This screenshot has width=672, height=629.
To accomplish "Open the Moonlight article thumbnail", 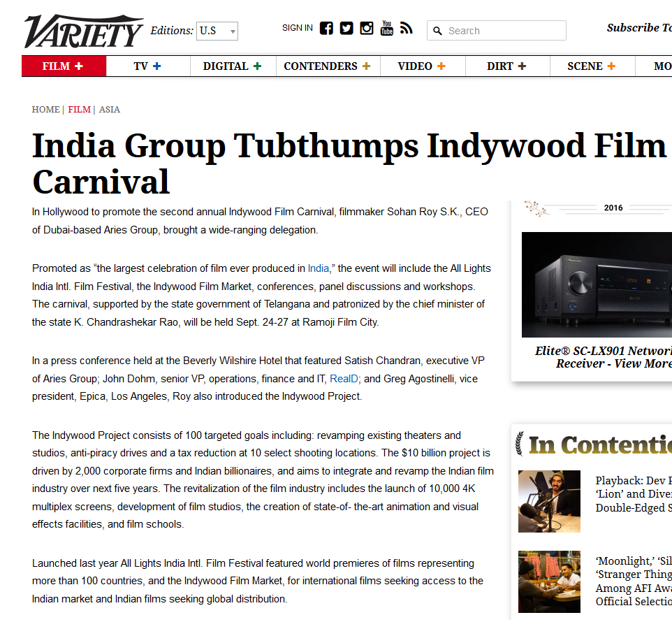I will (x=549, y=581).
